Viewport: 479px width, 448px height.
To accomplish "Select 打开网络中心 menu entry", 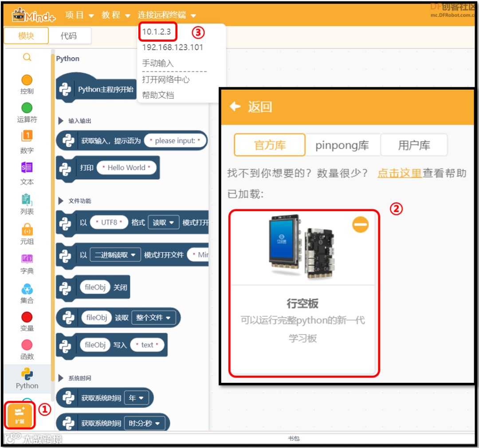I will click(166, 79).
